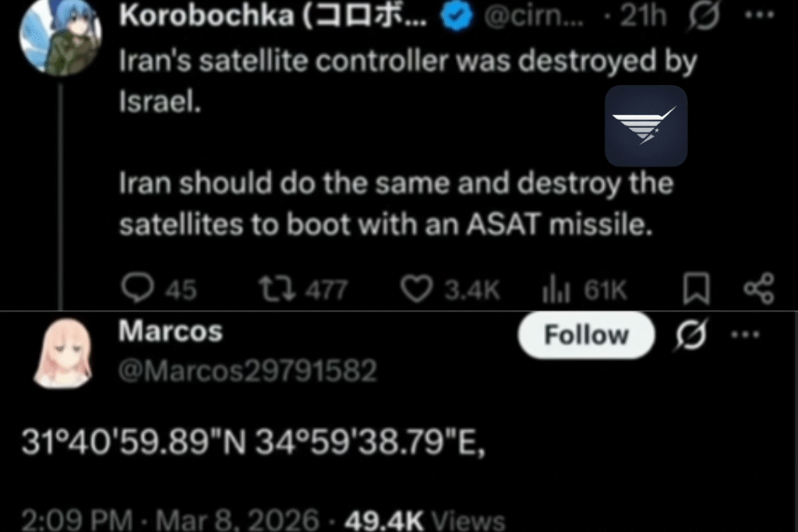The width and height of the screenshot is (798, 532).
Task: Open Marcos's pink-haired avatar
Action: pyautogui.click(x=62, y=354)
